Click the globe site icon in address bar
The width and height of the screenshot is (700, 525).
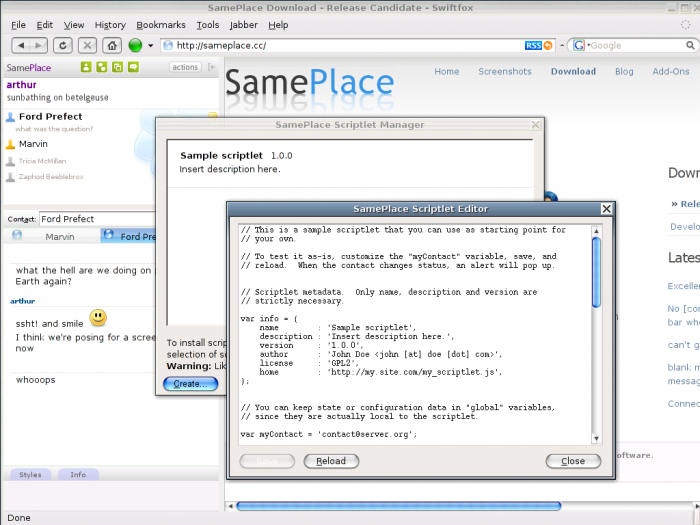(168, 45)
